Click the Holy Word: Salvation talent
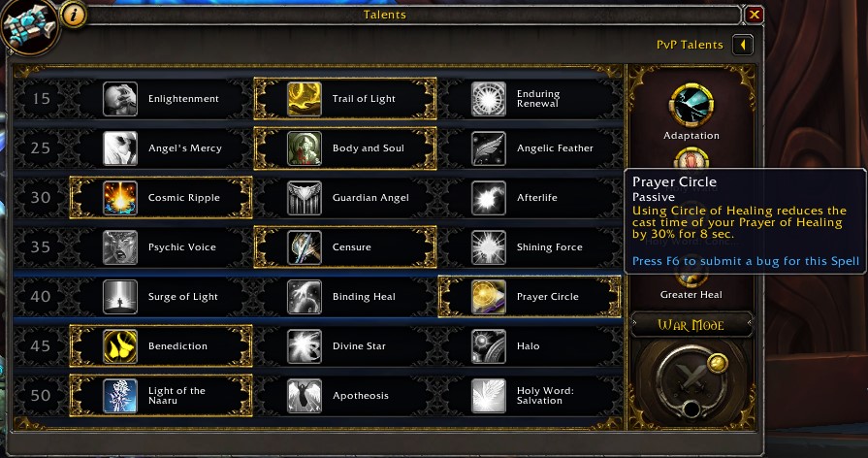The width and height of the screenshot is (868, 458). coord(530,396)
